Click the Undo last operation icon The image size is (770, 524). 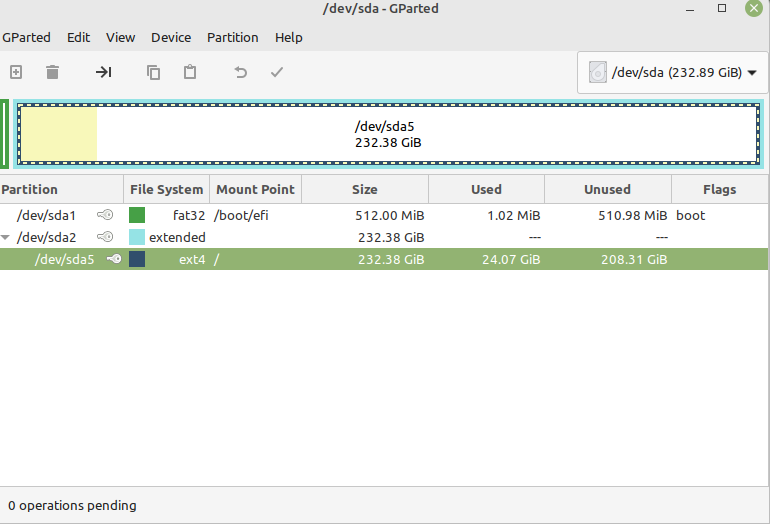click(x=240, y=72)
